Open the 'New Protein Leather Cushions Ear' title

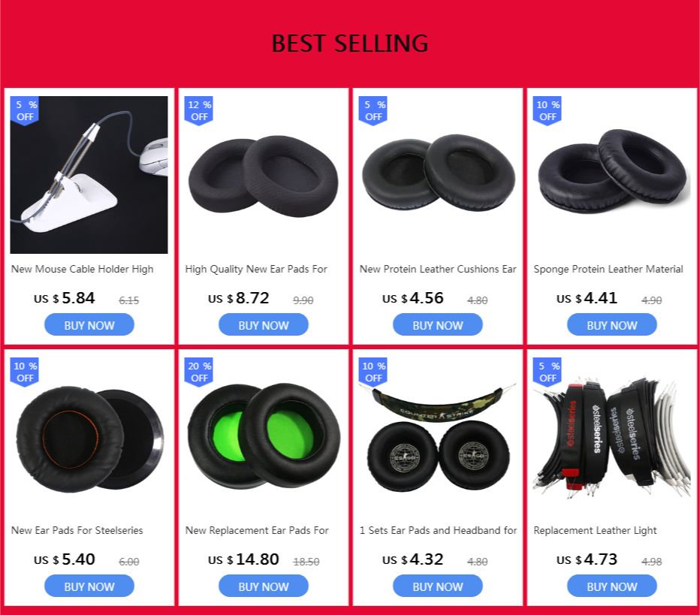[437, 269]
